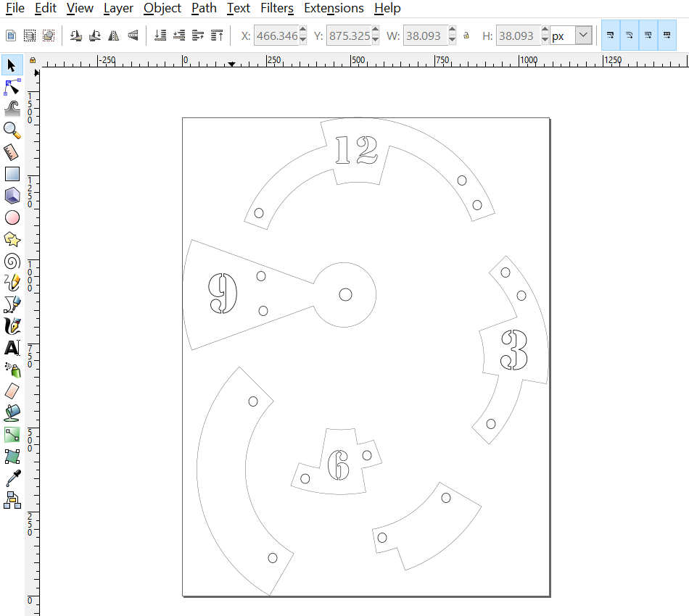The width and height of the screenshot is (689, 616).
Task: Toggle the guides lock on ruler corner
Action: point(33,61)
